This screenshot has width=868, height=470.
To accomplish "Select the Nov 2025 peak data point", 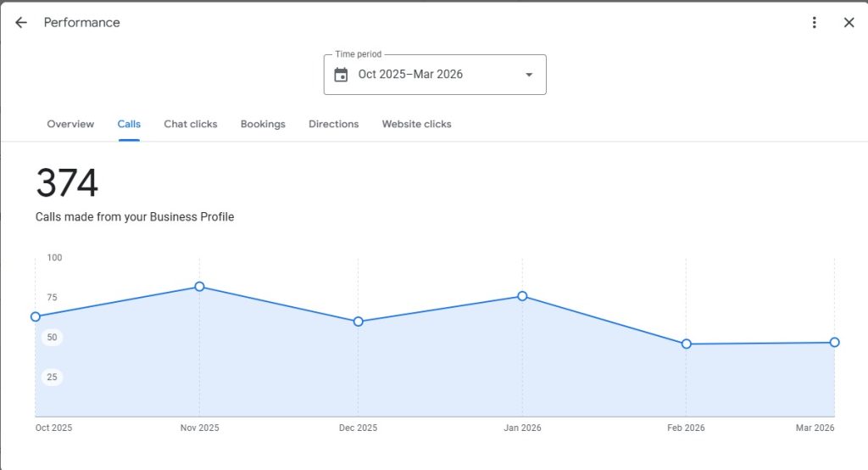I will [x=199, y=287].
